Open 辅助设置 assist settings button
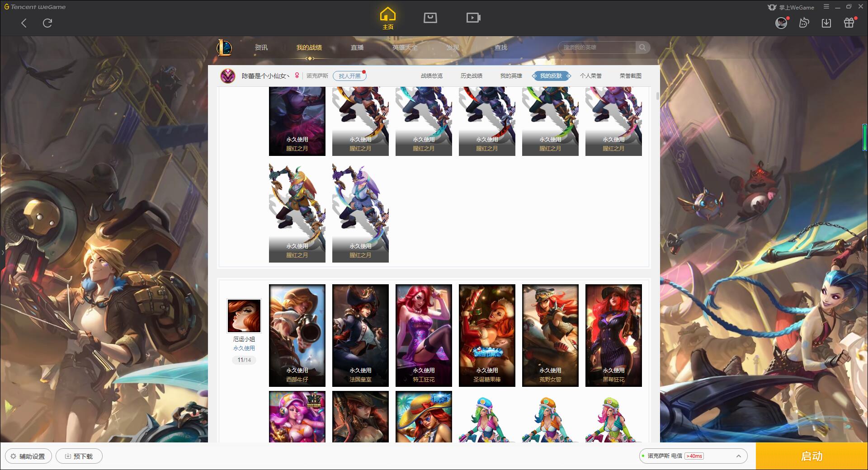 click(x=28, y=456)
